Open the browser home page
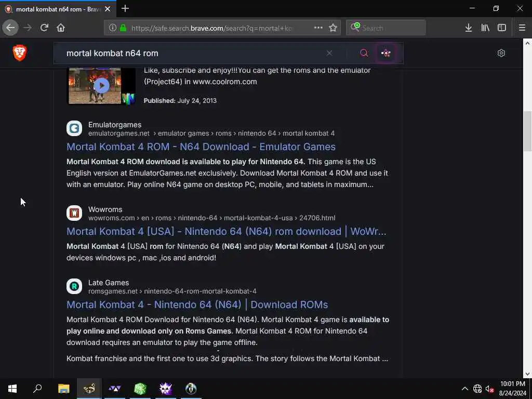The image size is (532, 399). coord(61,28)
